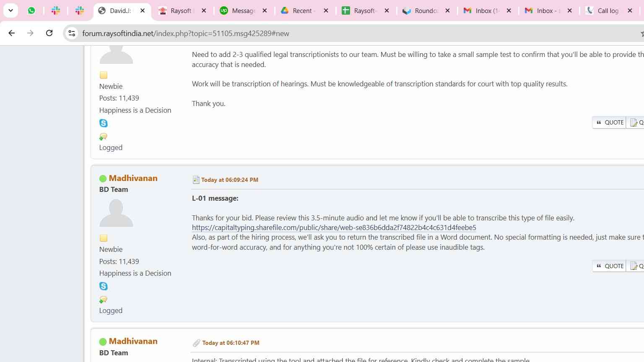The width and height of the screenshot is (644, 362).
Task: Click 'L-01 message:' heading text
Action: (215, 198)
